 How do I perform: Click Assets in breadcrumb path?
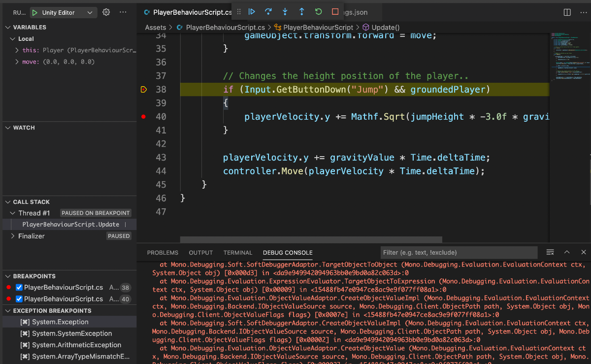(156, 28)
